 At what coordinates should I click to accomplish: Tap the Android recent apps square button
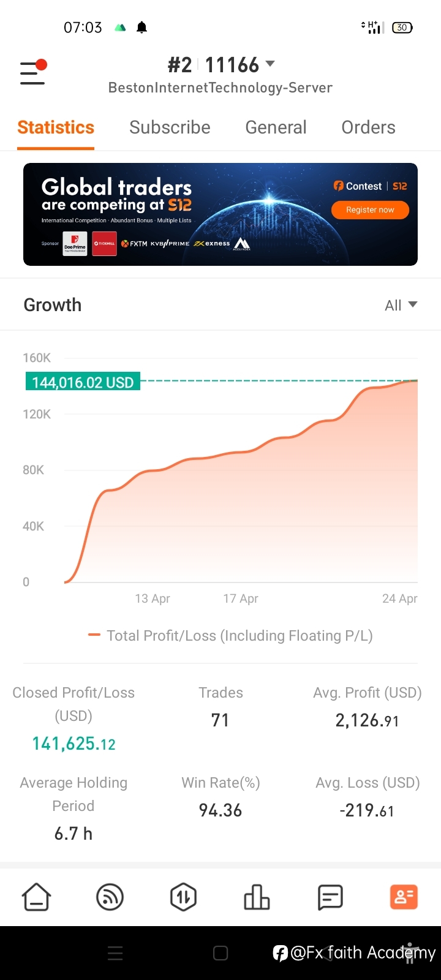(x=221, y=953)
